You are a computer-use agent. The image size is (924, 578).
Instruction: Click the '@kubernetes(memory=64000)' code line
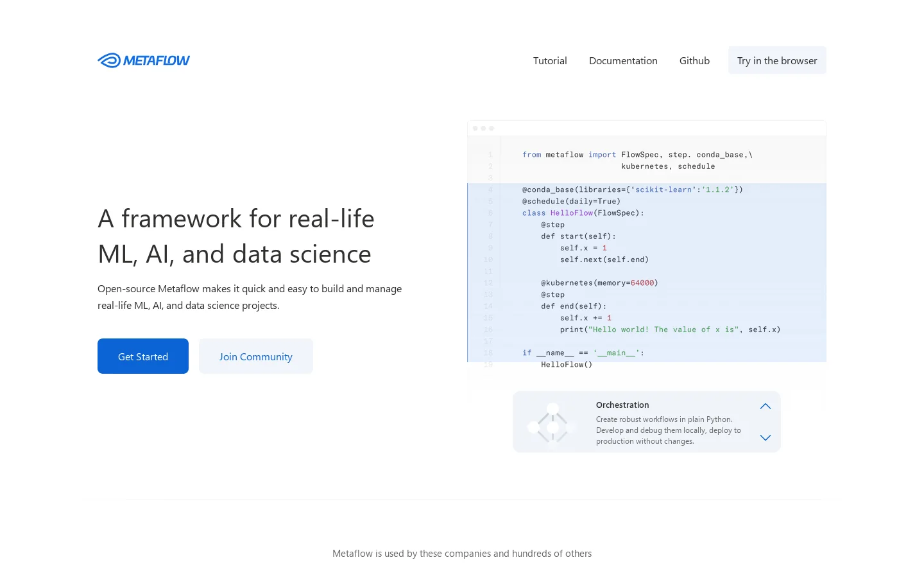(x=599, y=283)
